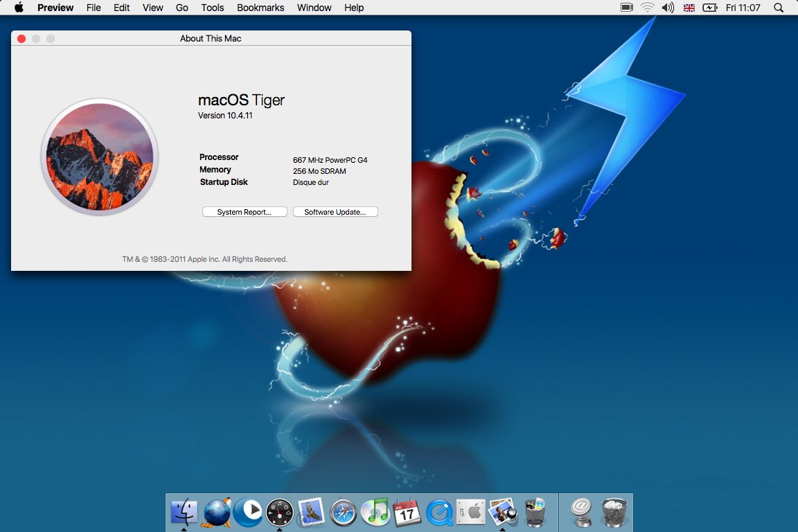Open the Go menu
The image size is (798, 532).
pyautogui.click(x=181, y=8)
